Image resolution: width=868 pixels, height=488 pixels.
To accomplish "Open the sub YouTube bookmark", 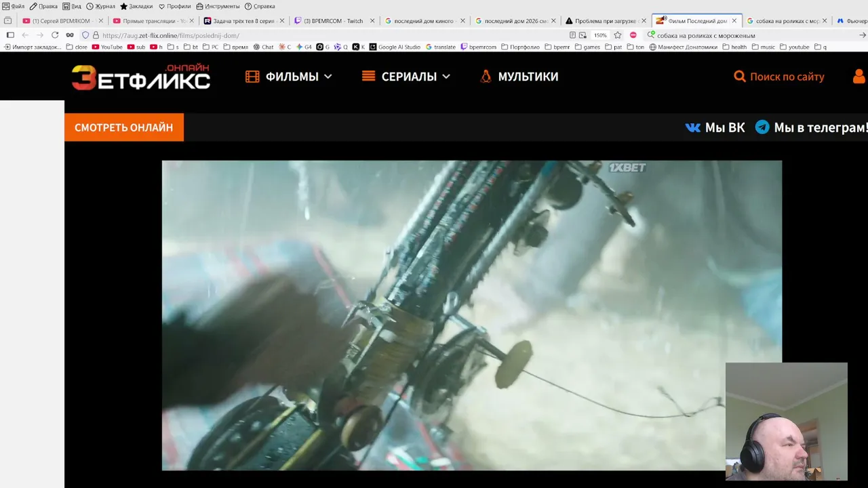I will point(136,47).
